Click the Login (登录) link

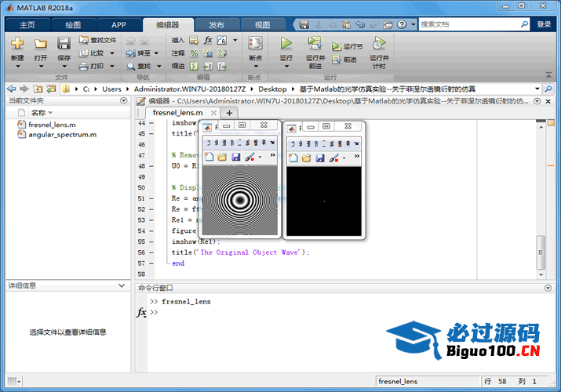click(x=544, y=24)
